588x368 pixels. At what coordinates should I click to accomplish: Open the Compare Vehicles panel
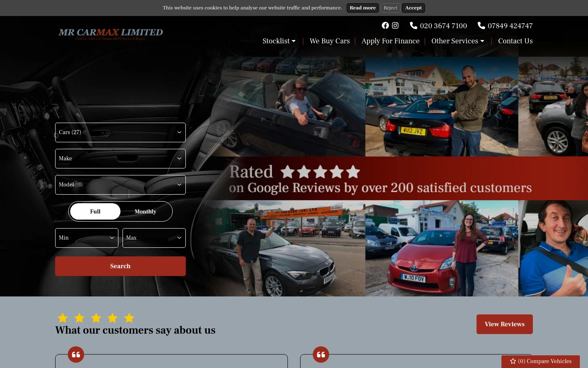tap(541, 361)
